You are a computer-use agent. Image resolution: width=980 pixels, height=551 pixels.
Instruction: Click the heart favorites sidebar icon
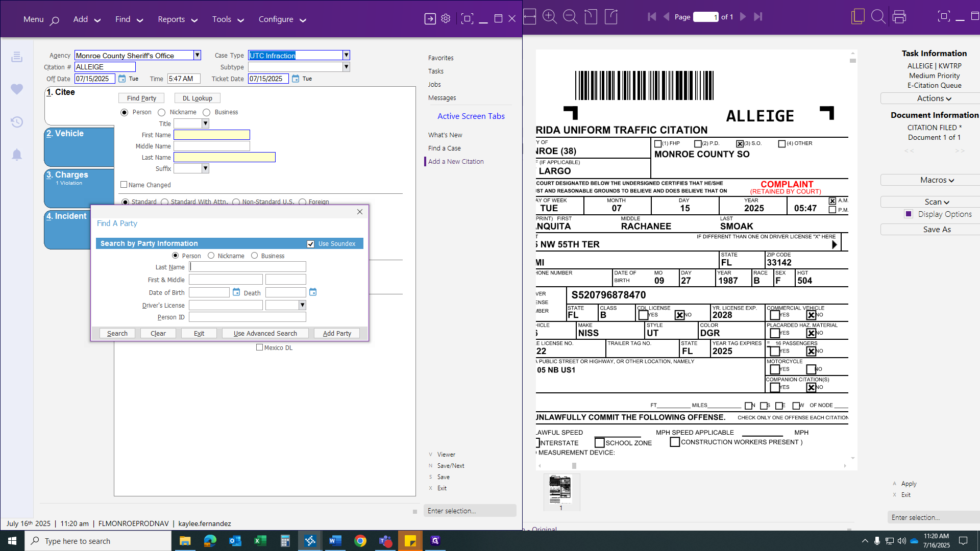click(x=17, y=89)
